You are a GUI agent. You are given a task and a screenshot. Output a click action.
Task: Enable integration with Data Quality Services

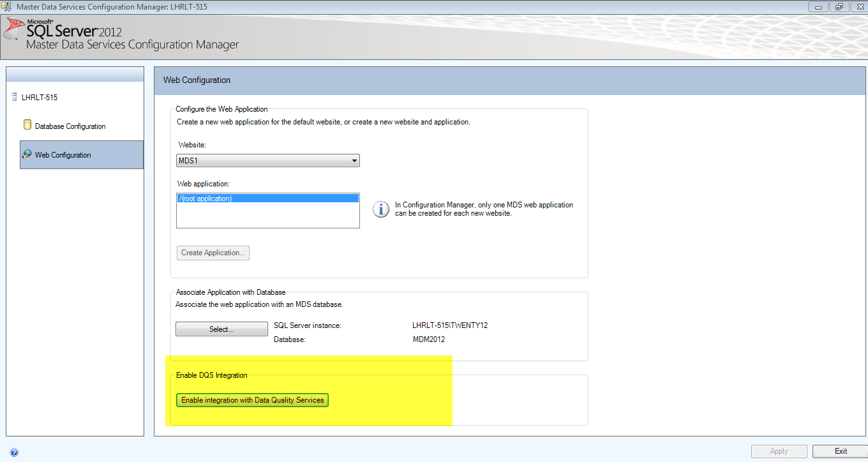pyautogui.click(x=252, y=400)
